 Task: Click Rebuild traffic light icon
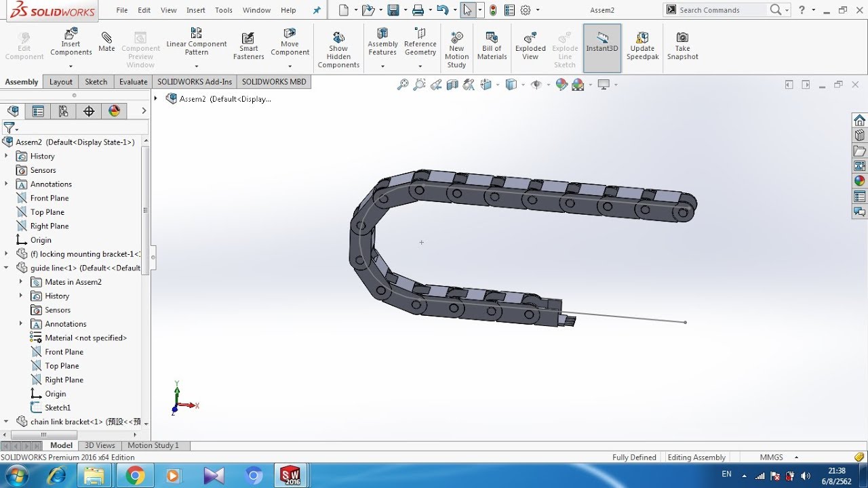(x=493, y=10)
